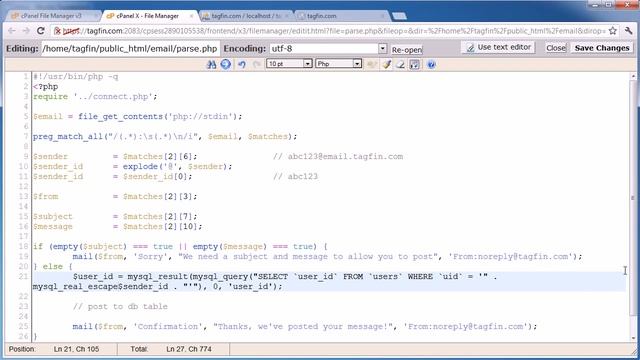Toggle full screen editor icon
Viewport: 640px width, 360px height.
415,64
